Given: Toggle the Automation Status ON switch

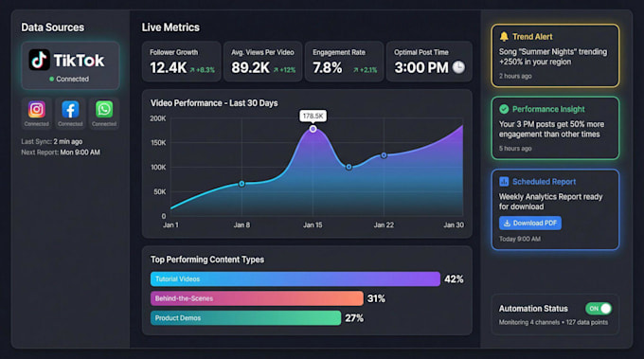Looking at the screenshot, I should (599, 309).
